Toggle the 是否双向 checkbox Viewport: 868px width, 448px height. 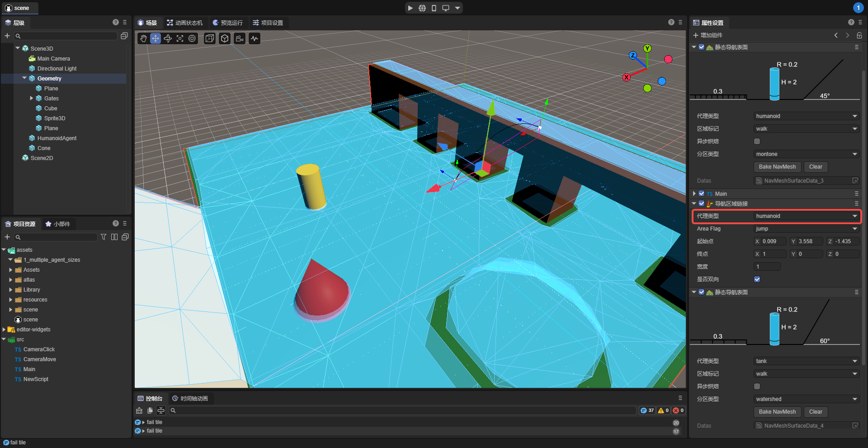coord(757,279)
